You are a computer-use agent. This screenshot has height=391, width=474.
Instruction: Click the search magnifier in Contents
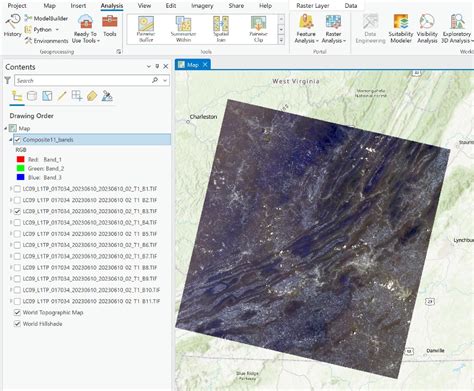[155, 80]
